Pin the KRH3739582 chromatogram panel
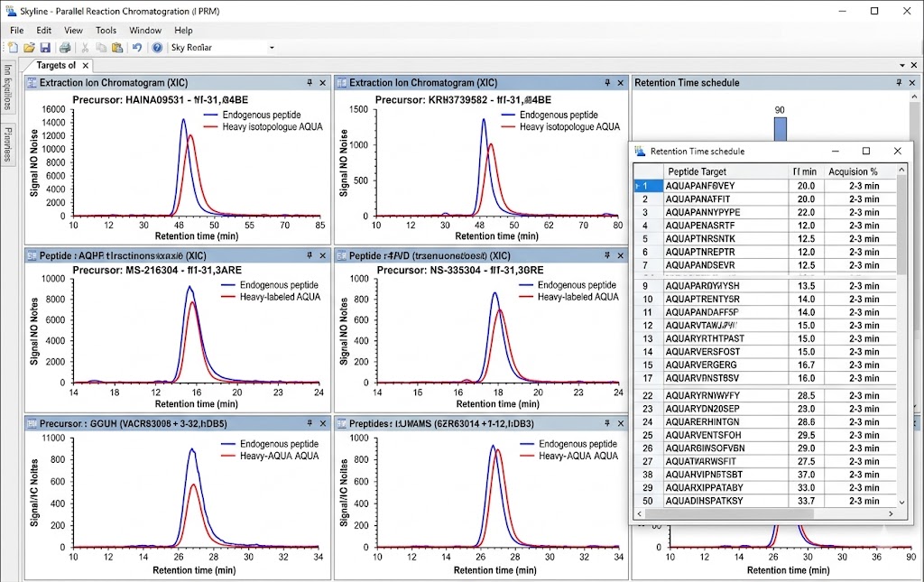 click(x=607, y=83)
